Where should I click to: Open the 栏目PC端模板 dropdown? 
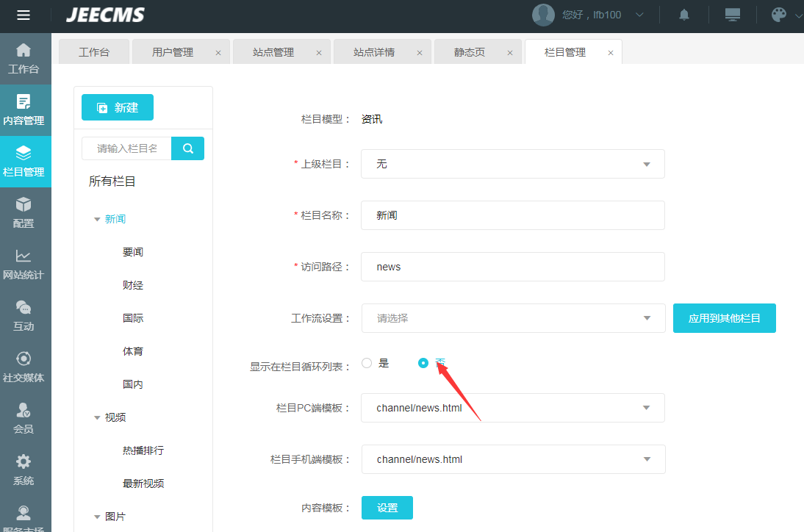click(513, 408)
